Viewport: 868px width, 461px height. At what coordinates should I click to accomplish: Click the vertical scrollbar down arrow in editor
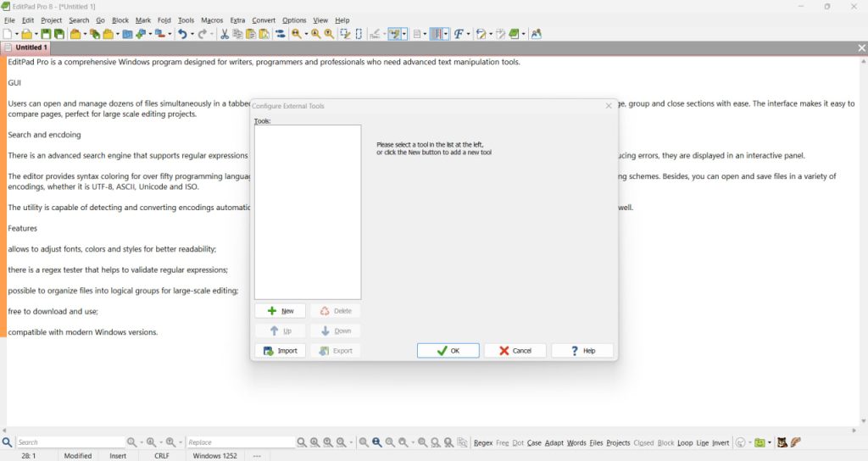pos(863,421)
